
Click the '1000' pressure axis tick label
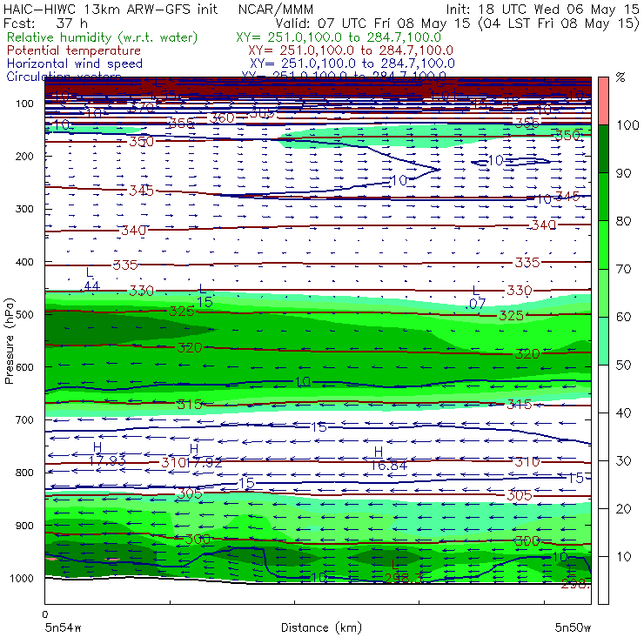pos(22,578)
